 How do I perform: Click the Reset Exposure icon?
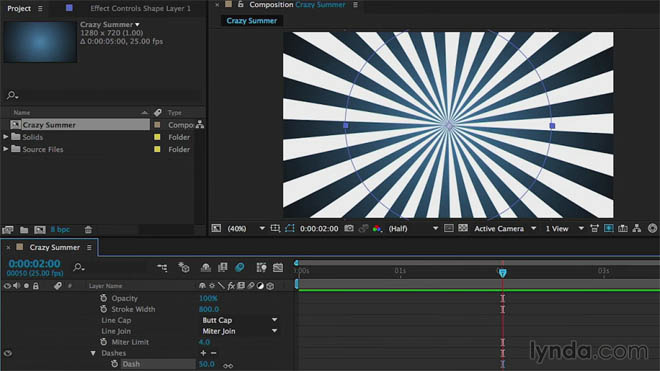(x=652, y=228)
